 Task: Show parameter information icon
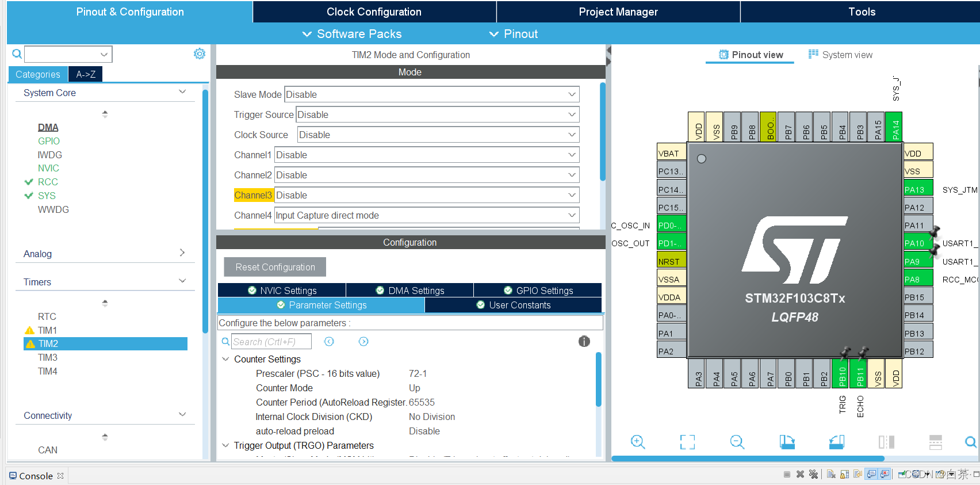584,341
